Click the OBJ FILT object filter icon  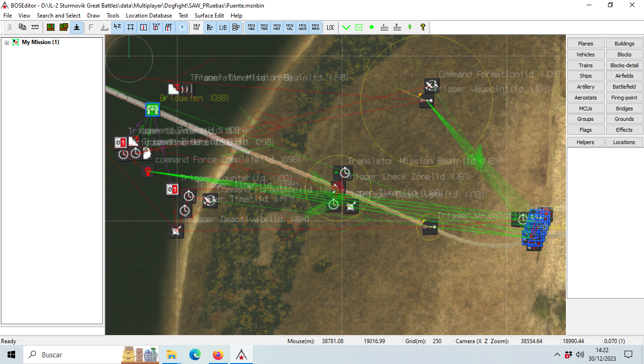click(197, 27)
